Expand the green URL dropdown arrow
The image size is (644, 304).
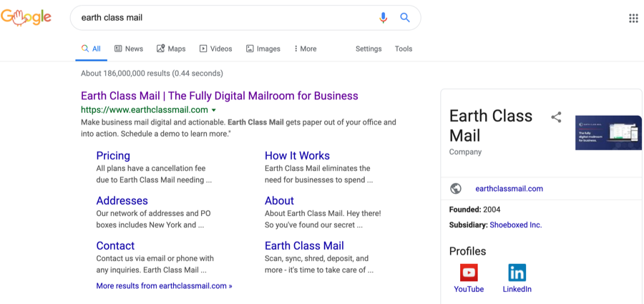pos(214,110)
